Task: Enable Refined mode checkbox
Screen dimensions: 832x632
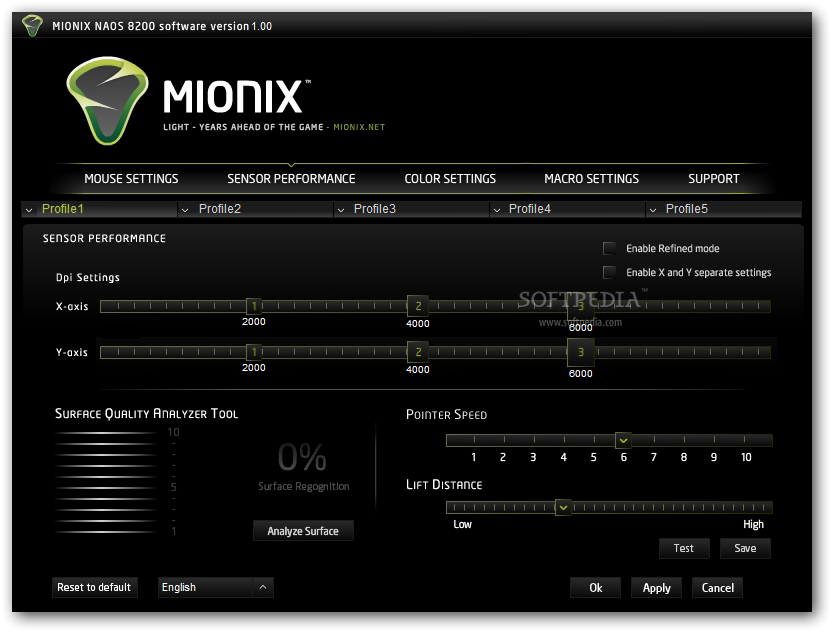Action: [x=609, y=248]
